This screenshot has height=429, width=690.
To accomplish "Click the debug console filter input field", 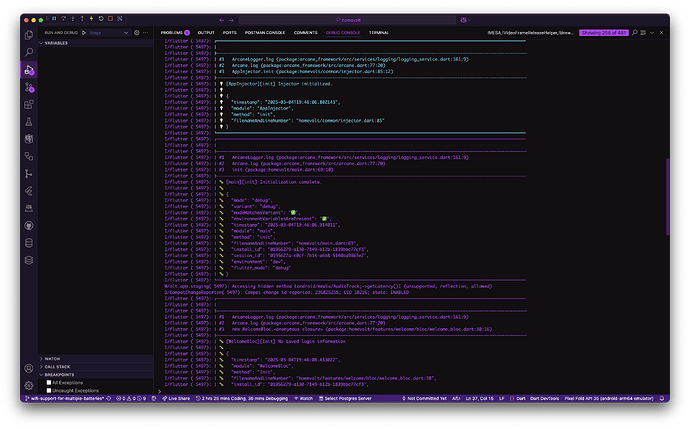I will 530,33.
